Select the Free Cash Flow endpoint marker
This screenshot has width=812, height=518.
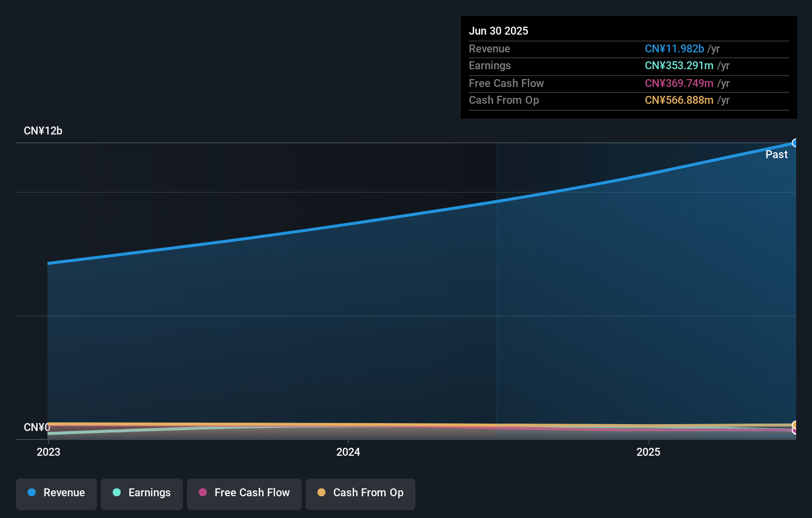point(795,430)
